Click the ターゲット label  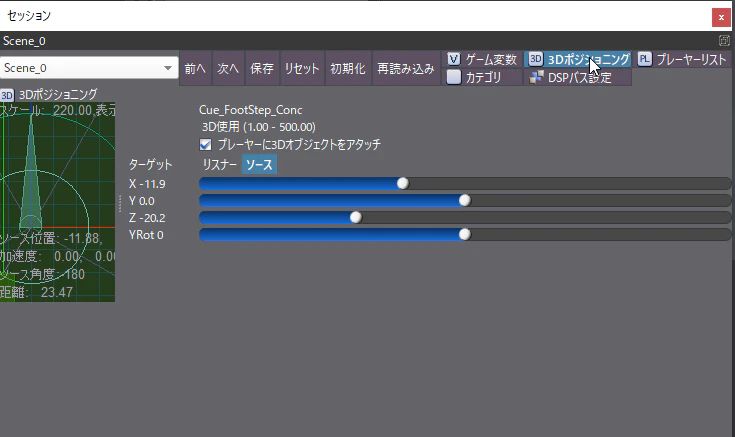click(x=150, y=165)
